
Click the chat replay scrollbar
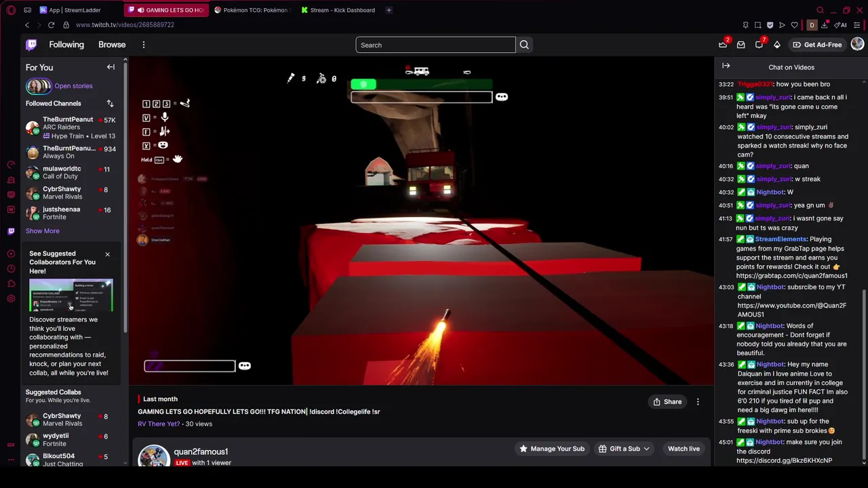tap(864, 375)
